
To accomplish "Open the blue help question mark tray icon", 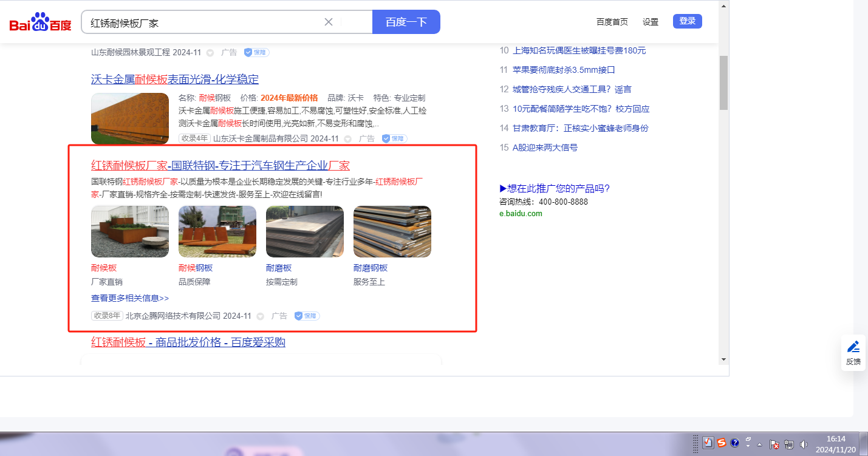I will pyautogui.click(x=734, y=443).
